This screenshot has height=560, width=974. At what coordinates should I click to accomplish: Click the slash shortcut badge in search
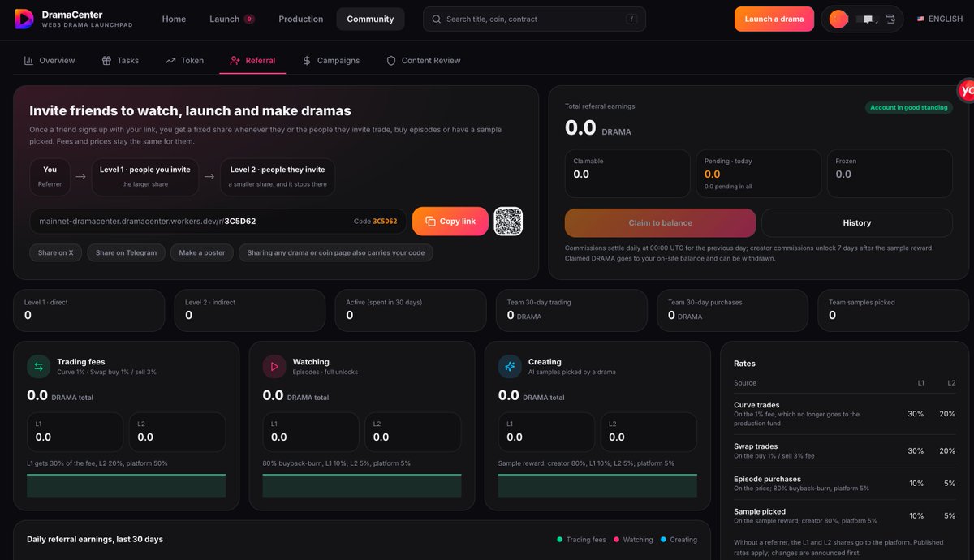point(631,19)
